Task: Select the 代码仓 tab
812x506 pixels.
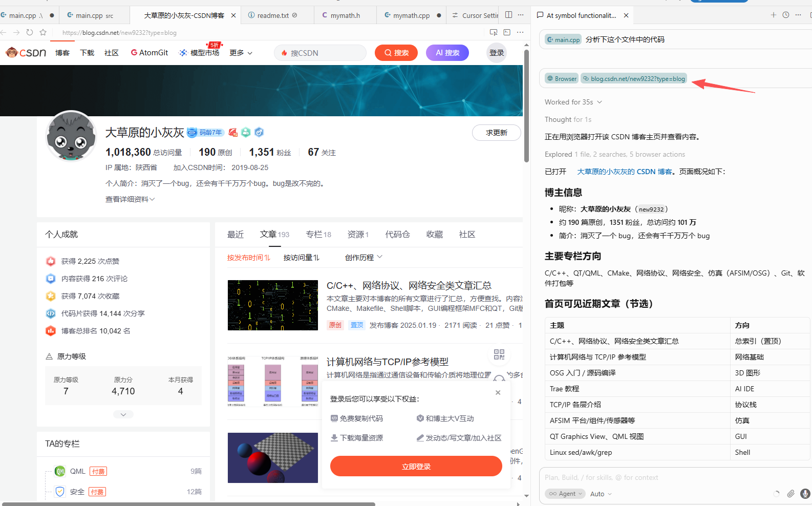Action: [397, 234]
